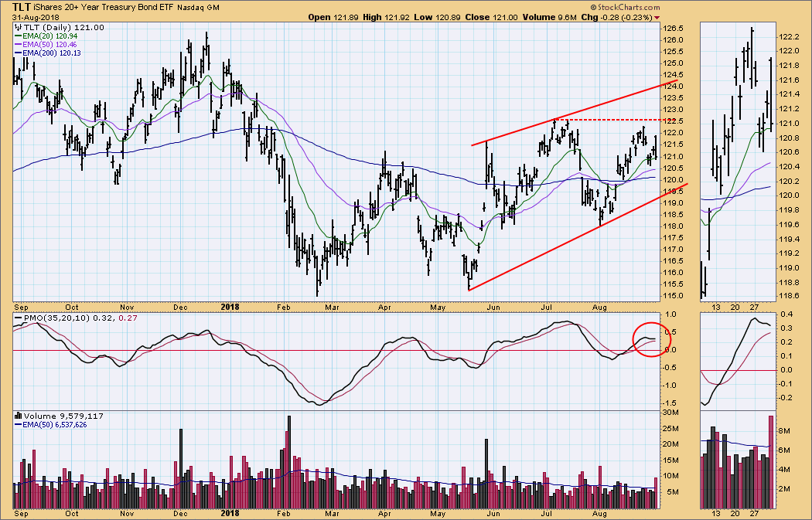Click the Nasdaq GM exchange label
The height and width of the screenshot is (520, 812).
point(198,8)
